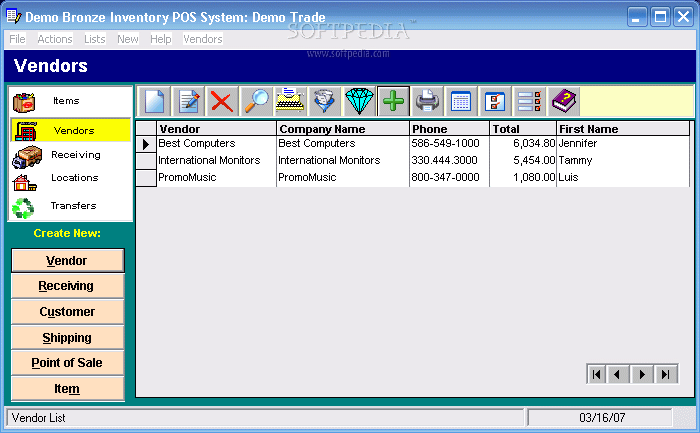Click International Monitors in Company Name column
The width and height of the screenshot is (700, 433).
[x=329, y=160]
